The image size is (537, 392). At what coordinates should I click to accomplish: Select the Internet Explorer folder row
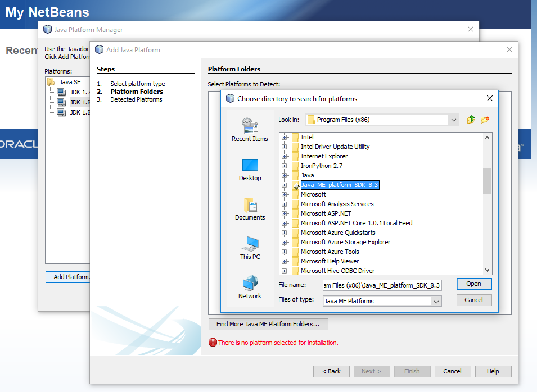324,156
